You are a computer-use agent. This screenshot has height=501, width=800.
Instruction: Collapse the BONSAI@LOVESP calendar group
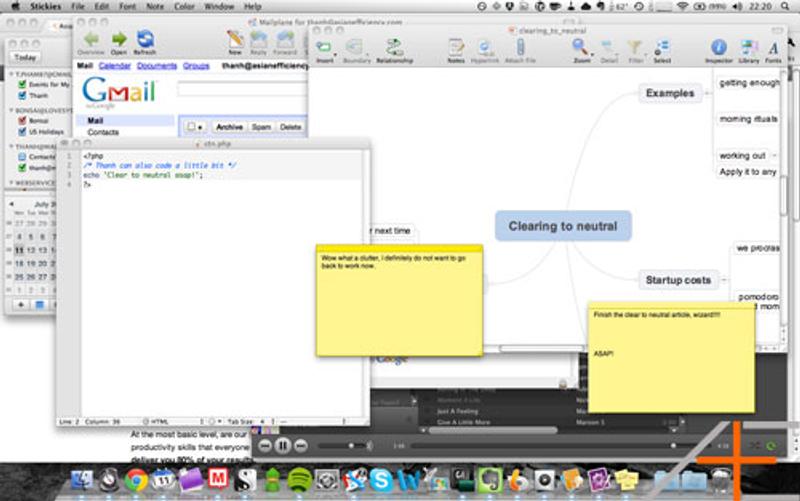click(11, 110)
